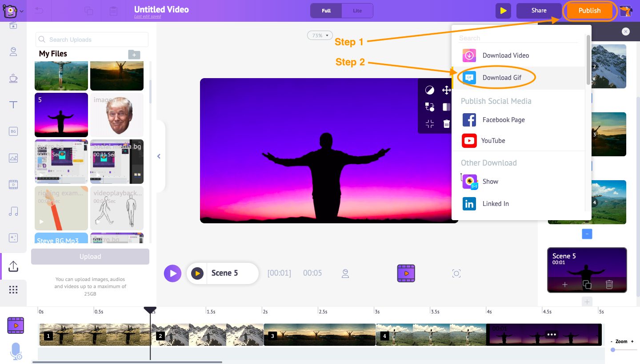This screenshot has width=640, height=364.
Task: Click blue minus button below scene 4
Action: coord(587,234)
